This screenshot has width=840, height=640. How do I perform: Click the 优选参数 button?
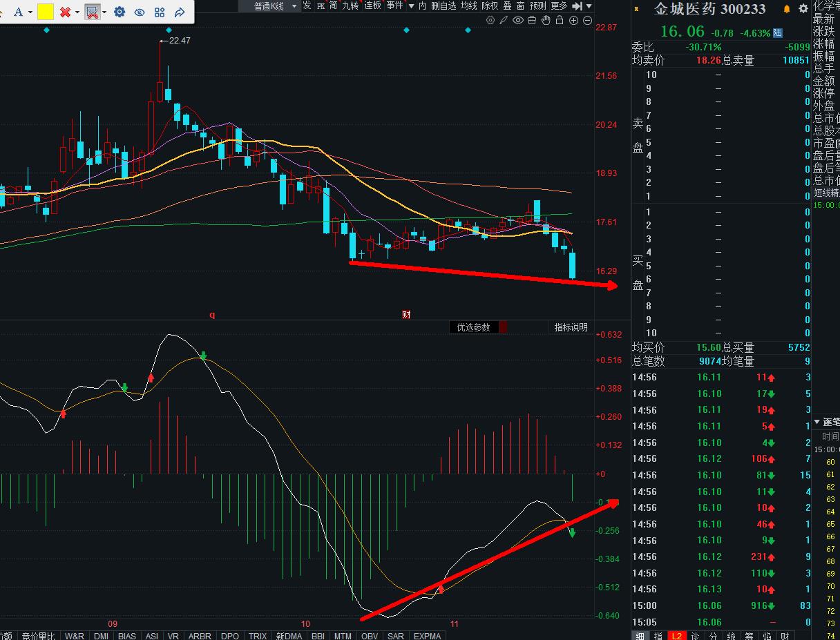pos(474,327)
